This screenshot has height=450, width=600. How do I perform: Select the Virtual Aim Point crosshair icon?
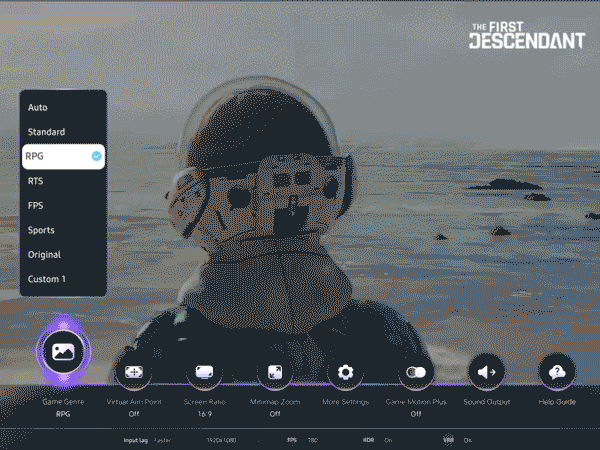134,372
